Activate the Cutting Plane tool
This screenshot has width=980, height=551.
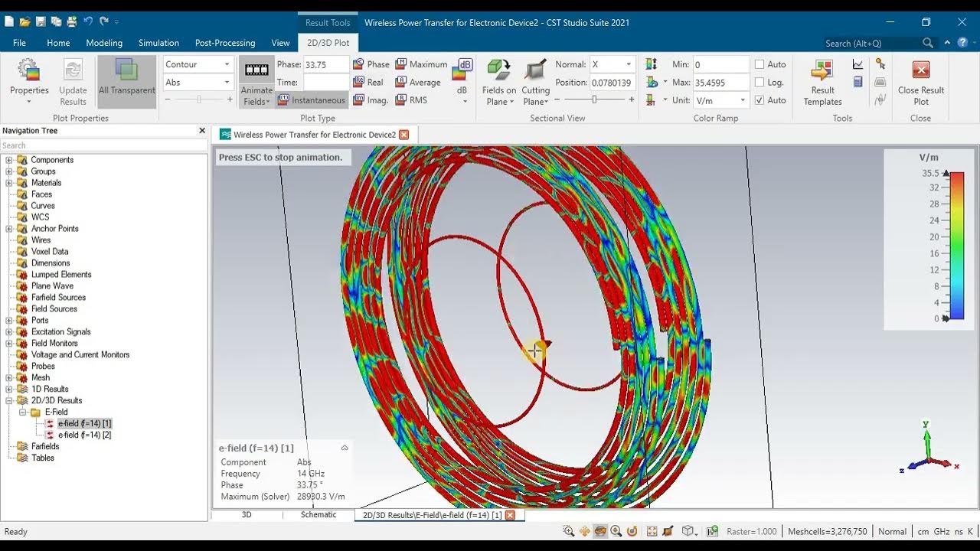[536, 82]
